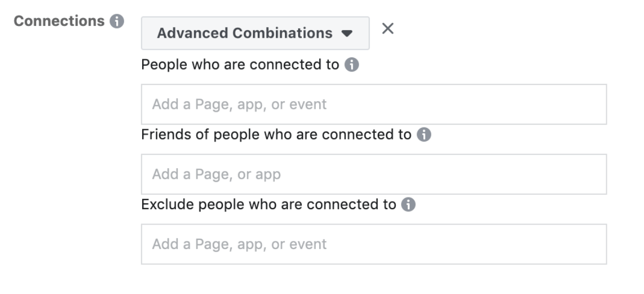This screenshot has width=644, height=294.
Task: Click the Advanced Combinations text label
Action: [245, 33]
